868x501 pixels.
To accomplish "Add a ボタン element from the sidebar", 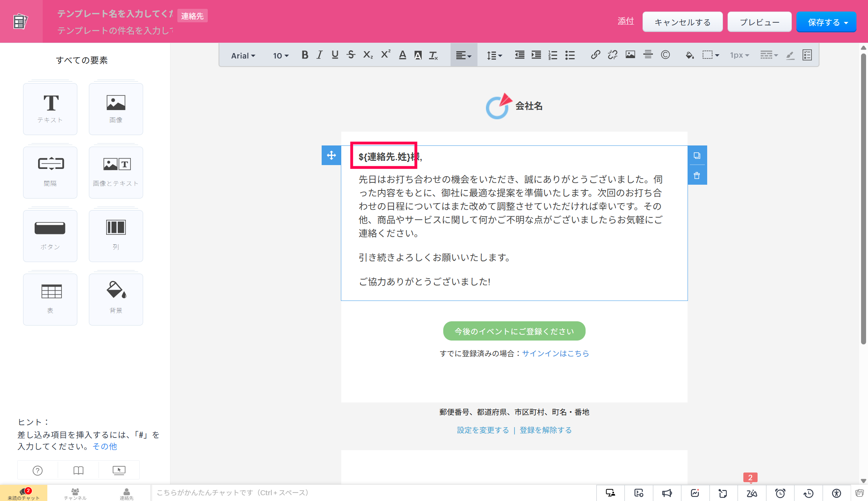I will pos(50,235).
